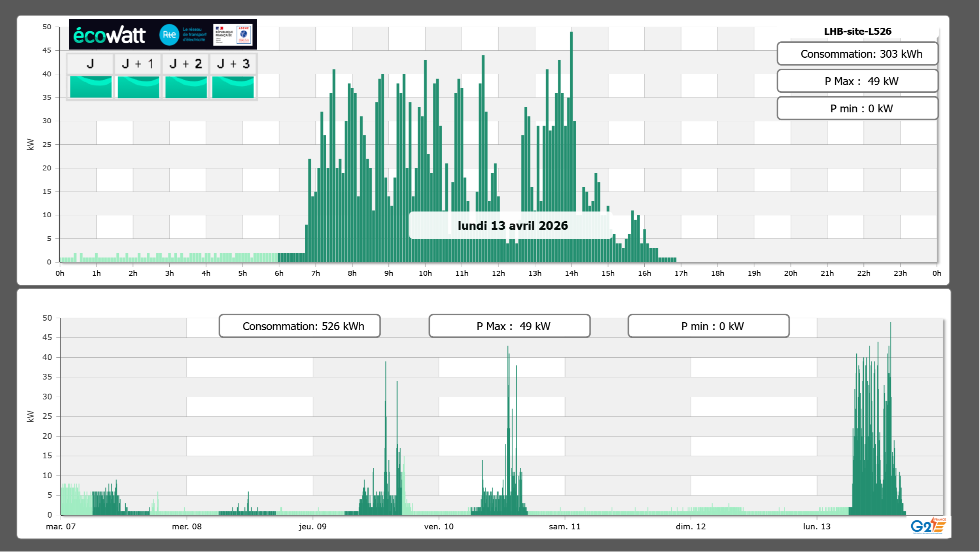
Task: Select the J + 3 day header
Action: [233, 64]
